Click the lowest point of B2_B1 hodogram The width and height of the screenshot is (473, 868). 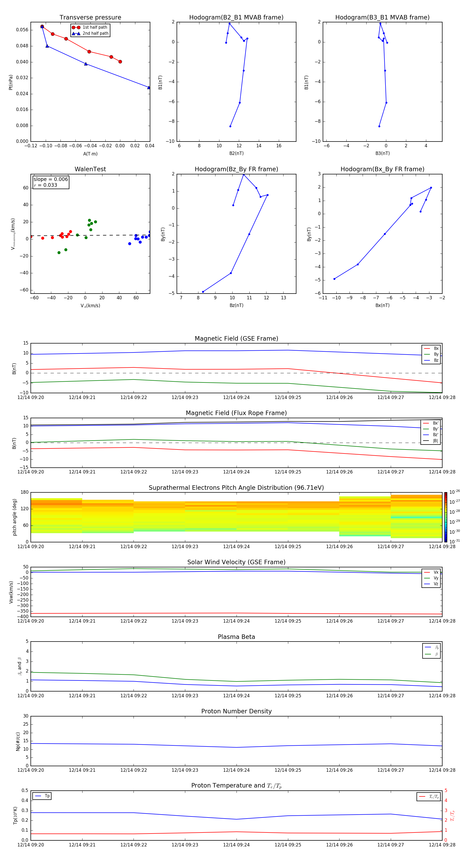230,126
